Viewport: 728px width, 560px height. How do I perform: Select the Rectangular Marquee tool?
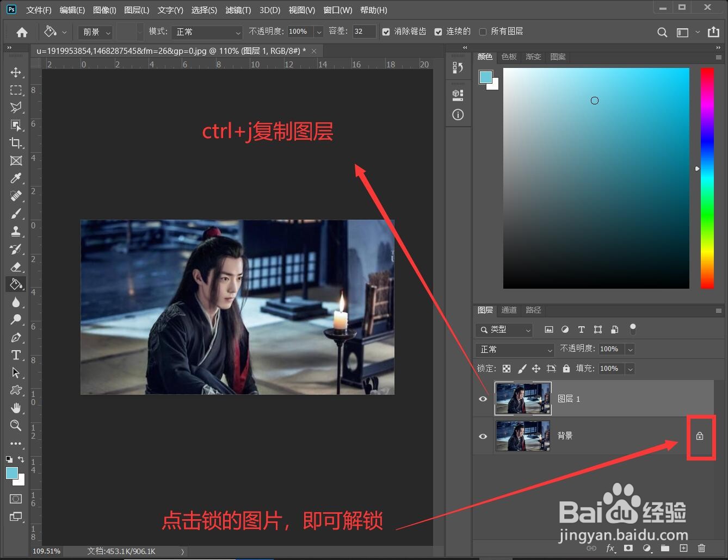click(x=16, y=90)
